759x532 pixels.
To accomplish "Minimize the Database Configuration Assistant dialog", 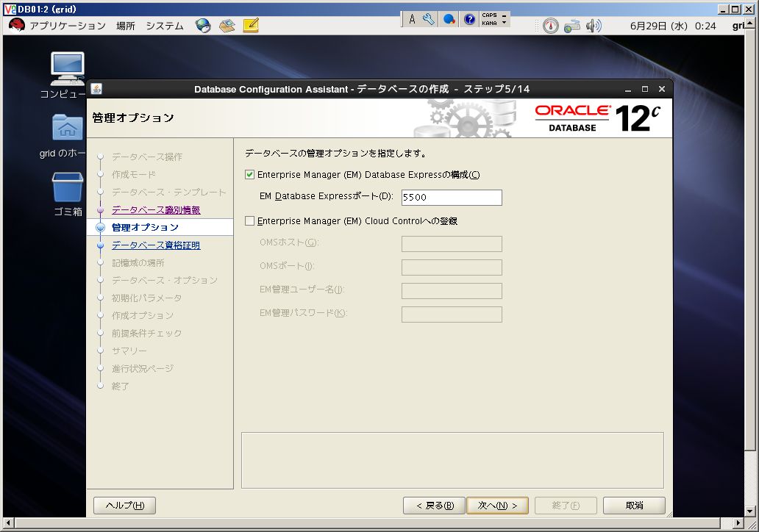I will 628,90.
